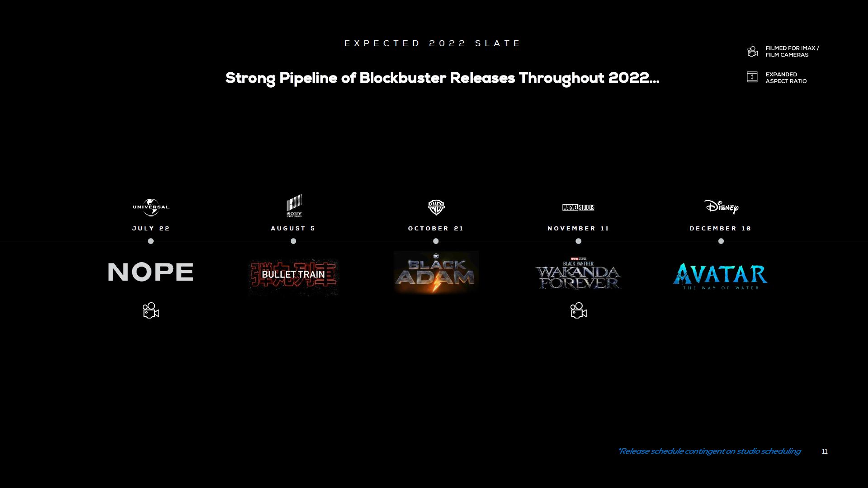The height and width of the screenshot is (488, 868).
Task: Click the DECEMBER 16 date label
Action: (x=721, y=229)
